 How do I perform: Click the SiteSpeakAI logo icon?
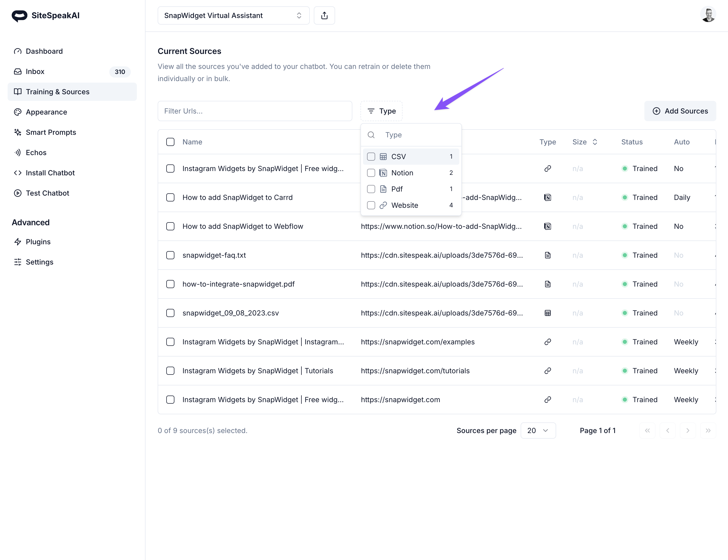coord(19,16)
